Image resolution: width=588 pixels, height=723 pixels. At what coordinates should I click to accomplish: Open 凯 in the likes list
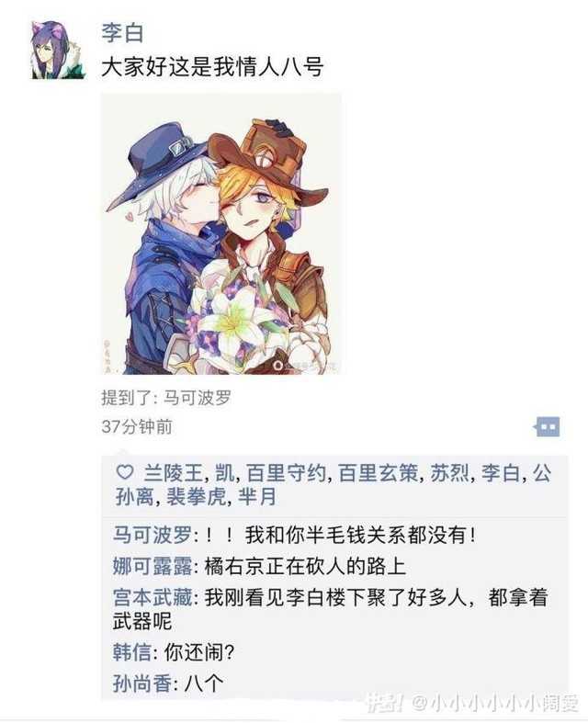click(x=224, y=473)
